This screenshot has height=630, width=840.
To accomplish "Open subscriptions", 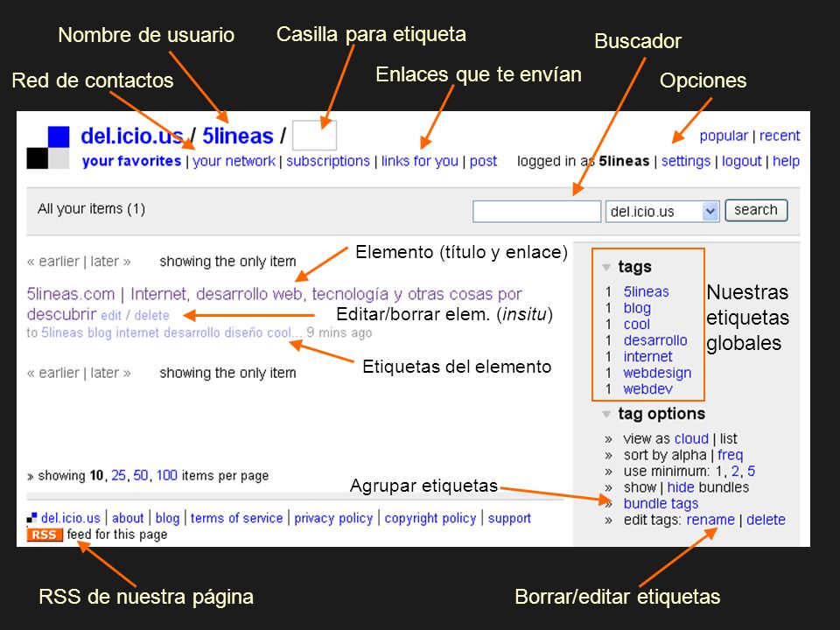I will click(328, 161).
